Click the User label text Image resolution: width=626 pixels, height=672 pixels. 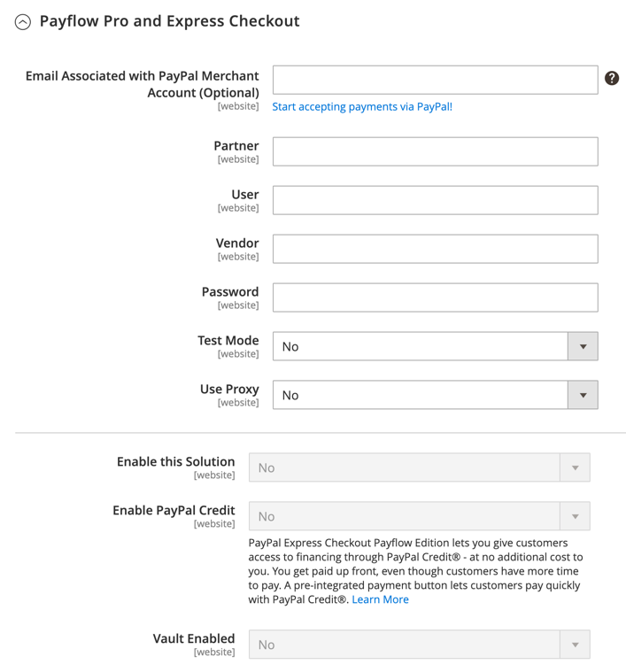245,195
